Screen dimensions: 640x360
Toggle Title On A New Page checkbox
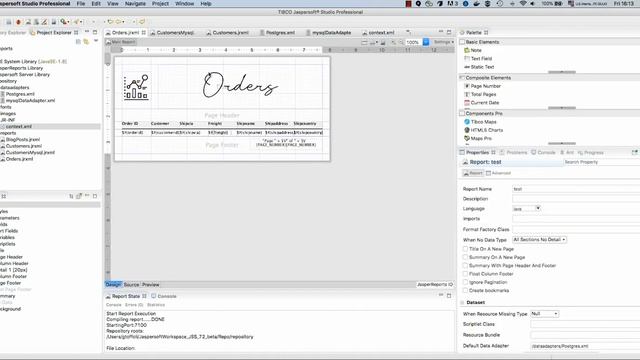[465, 249]
